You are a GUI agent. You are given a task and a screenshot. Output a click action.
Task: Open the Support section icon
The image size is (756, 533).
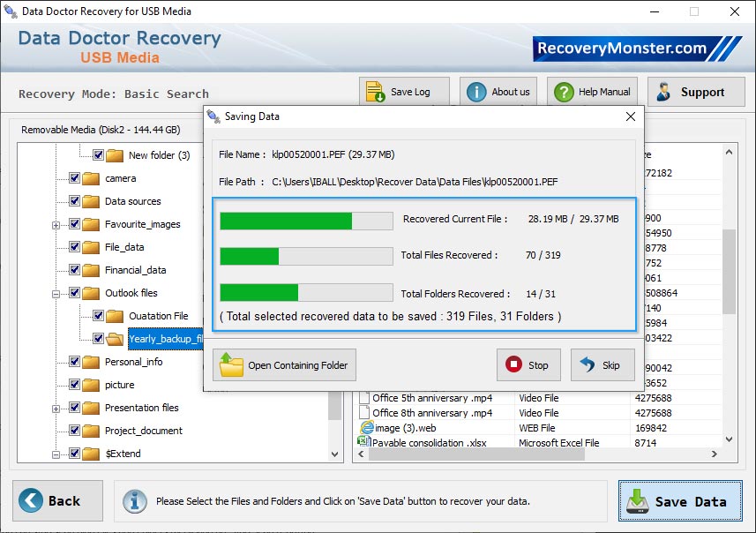click(x=662, y=91)
